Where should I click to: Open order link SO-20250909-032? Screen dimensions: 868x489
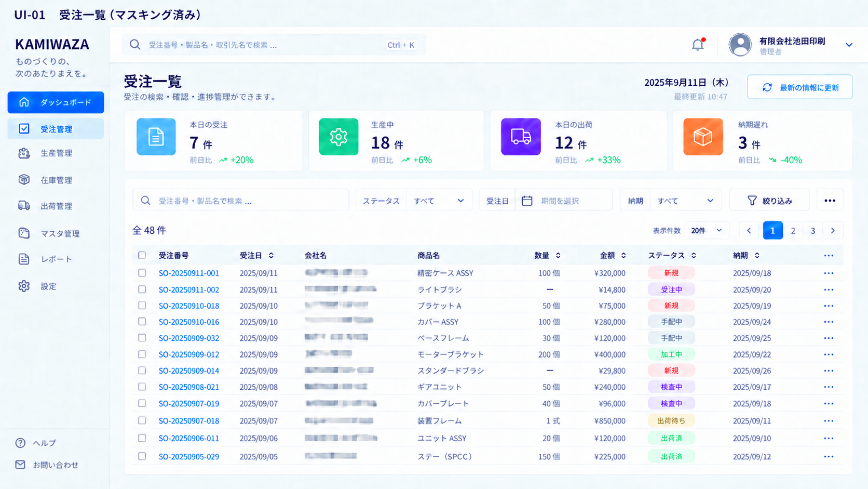point(189,338)
